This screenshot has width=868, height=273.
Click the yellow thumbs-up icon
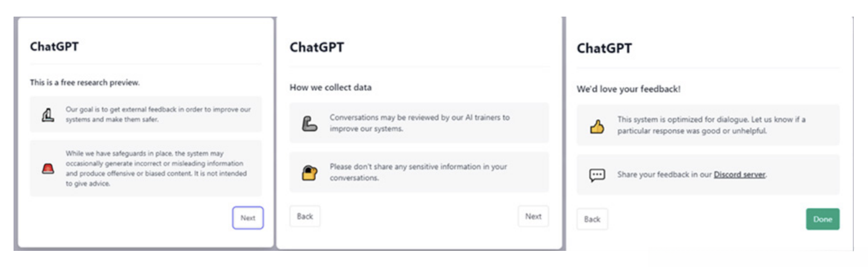coord(597,125)
